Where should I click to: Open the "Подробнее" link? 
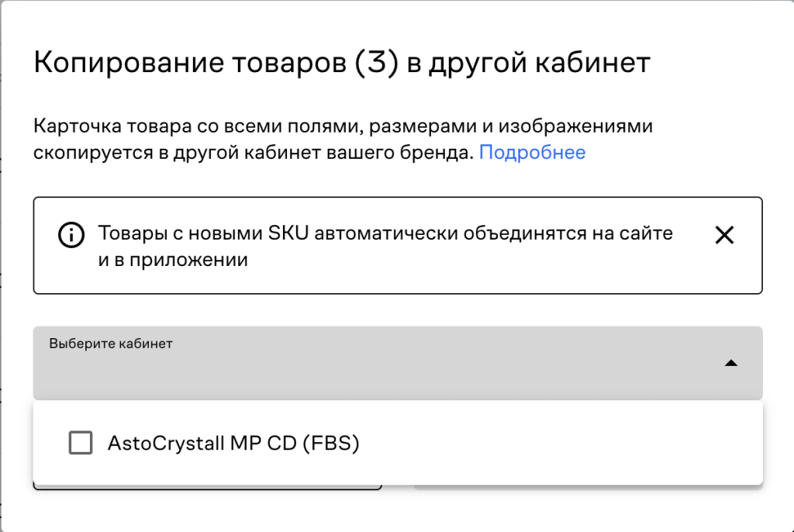532,153
